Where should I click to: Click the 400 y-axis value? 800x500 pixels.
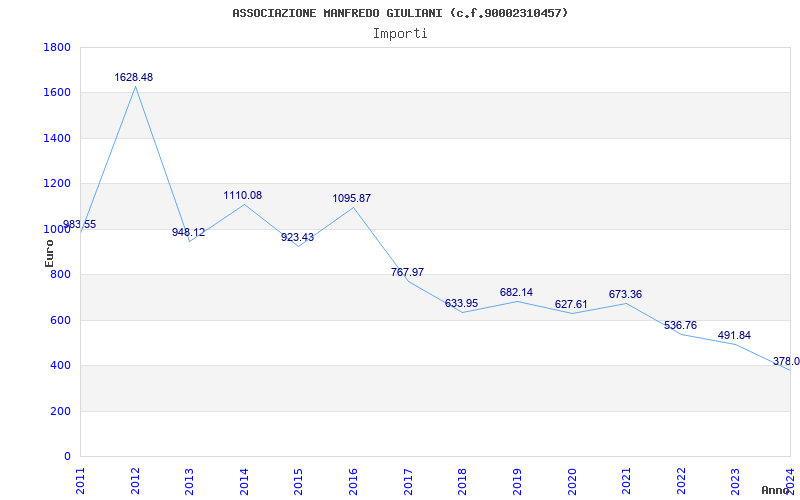coord(61,366)
